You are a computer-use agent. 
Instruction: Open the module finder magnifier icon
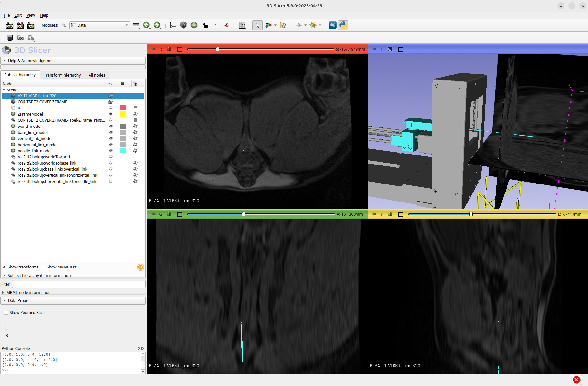point(64,25)
